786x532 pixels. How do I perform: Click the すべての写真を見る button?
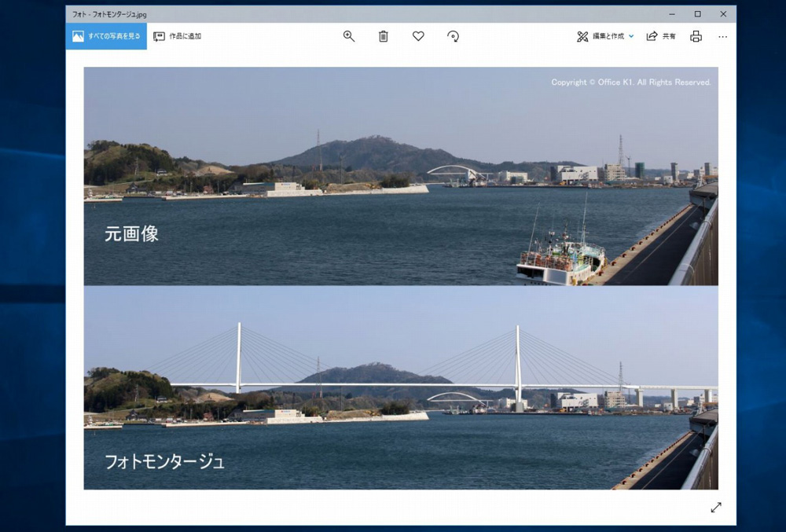tap(106, 36)
